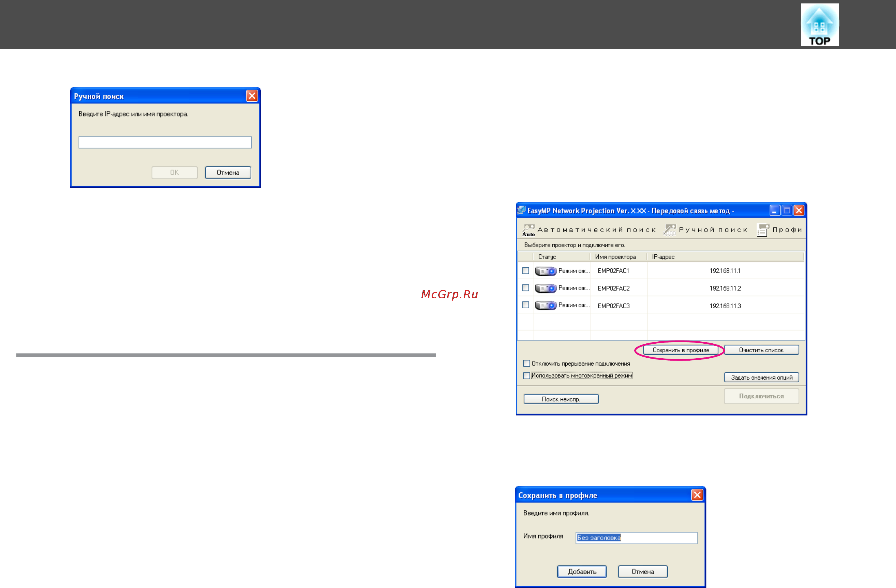The image size is (896, 588).
Task: Click OK in 'Ручной поиск' dialog
Action: 174,173
